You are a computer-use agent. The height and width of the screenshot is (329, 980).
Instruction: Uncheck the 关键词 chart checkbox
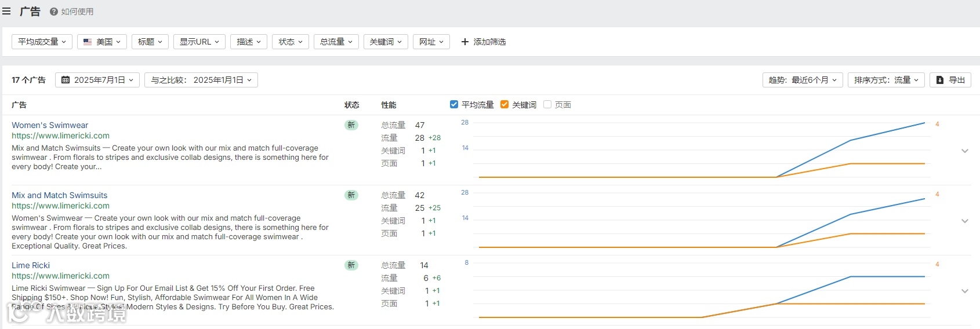tap(504, 105)
